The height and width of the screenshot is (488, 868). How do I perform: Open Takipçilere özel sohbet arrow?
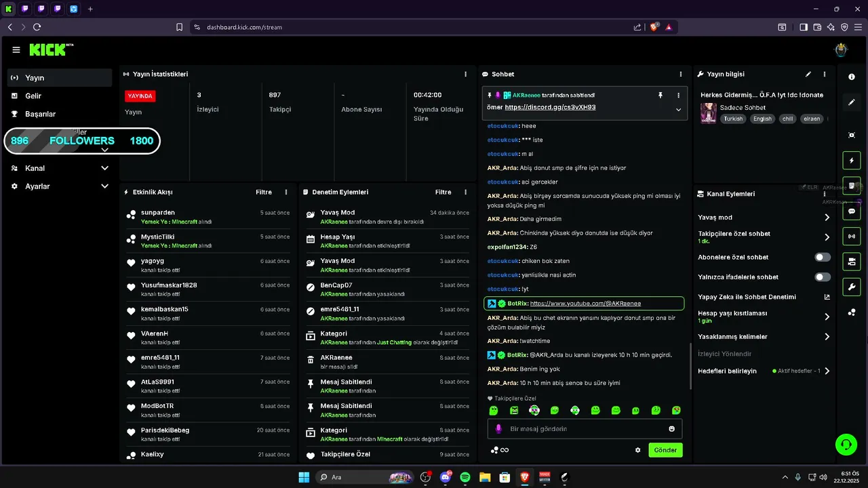pyautogui.click(x=827, y=237)
